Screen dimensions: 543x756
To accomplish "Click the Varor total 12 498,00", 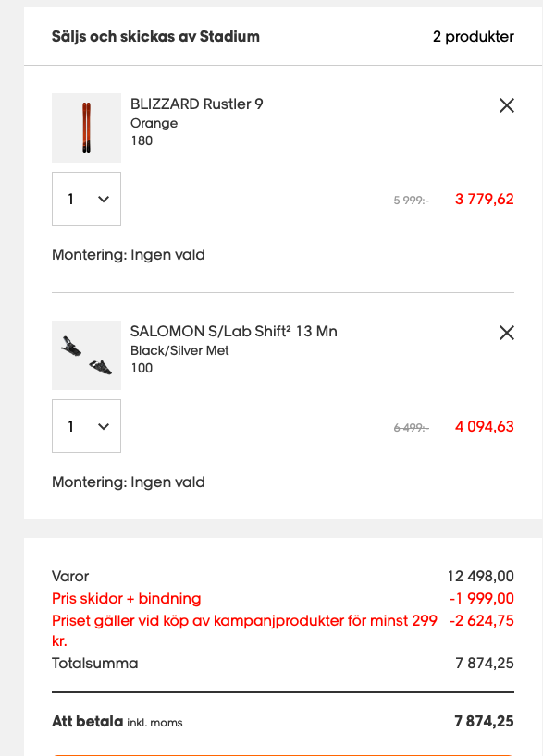I will [475, 574].
